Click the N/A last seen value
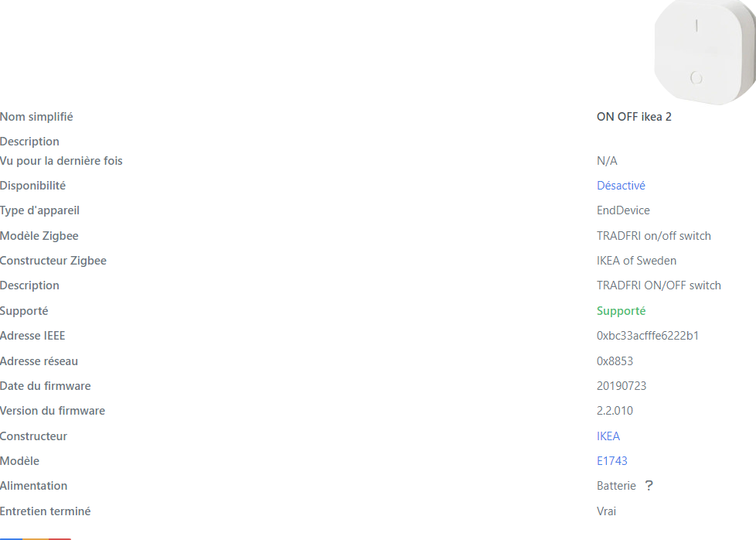756x540 pixels. coord(607,161)
